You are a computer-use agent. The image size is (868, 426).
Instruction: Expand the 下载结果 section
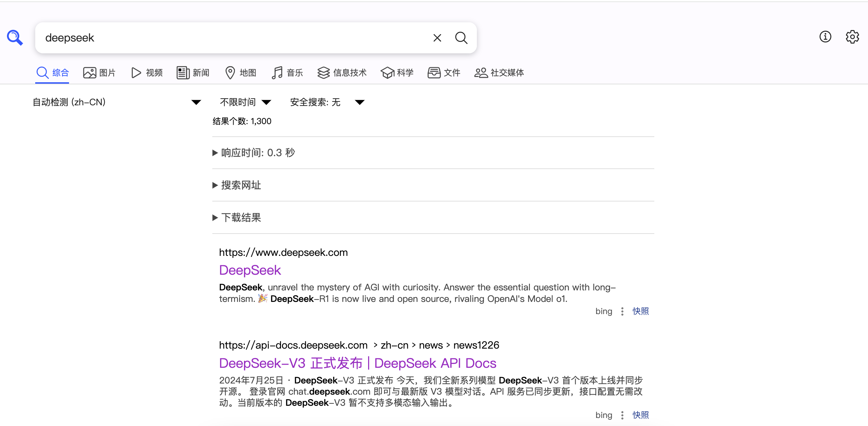click(x=241, y=218)
